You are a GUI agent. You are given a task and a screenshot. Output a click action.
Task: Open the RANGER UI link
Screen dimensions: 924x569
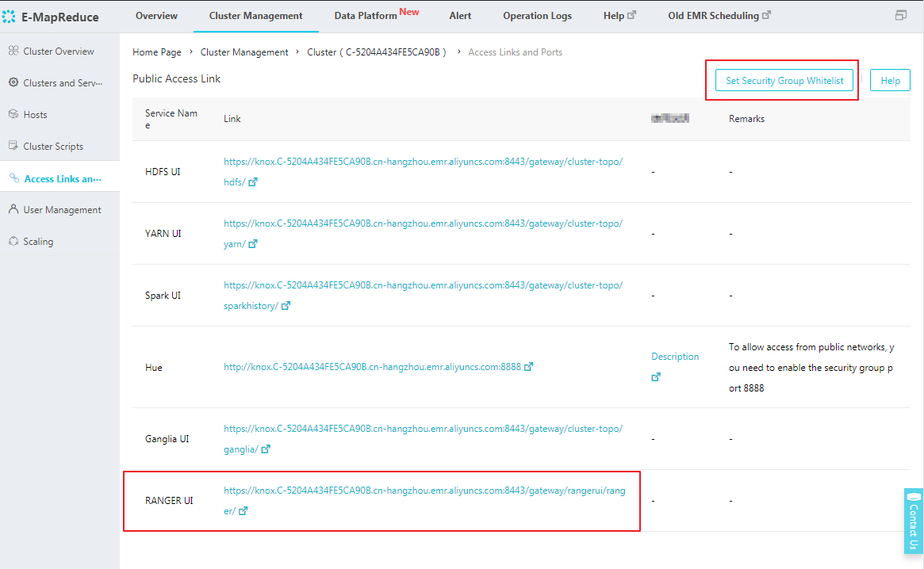click(424, 491)
